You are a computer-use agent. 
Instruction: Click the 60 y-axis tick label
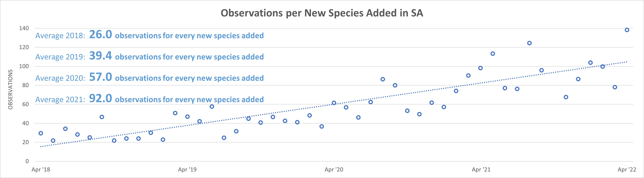click(25, 104)
